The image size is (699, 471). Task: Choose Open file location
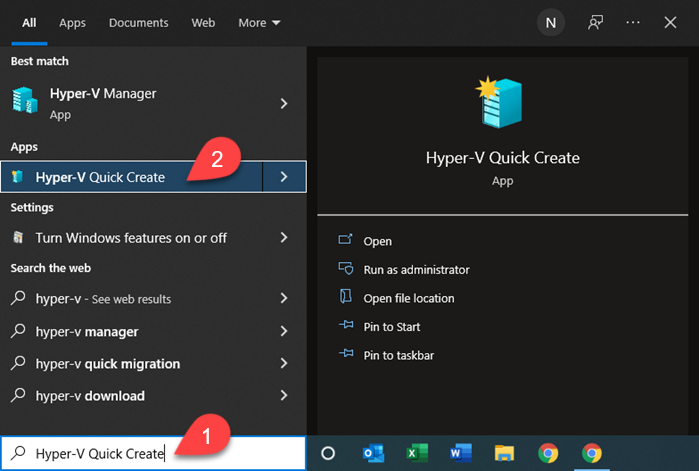(x=408, y=298)
